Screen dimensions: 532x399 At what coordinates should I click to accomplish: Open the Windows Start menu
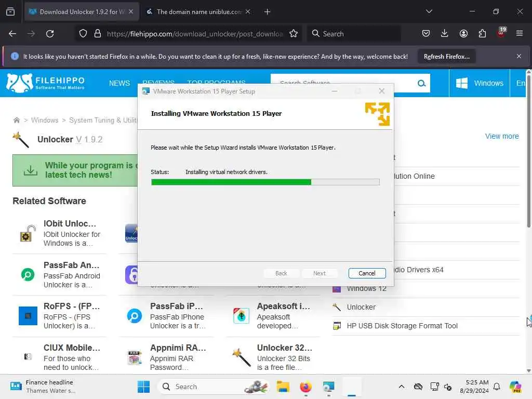(143, 387)
